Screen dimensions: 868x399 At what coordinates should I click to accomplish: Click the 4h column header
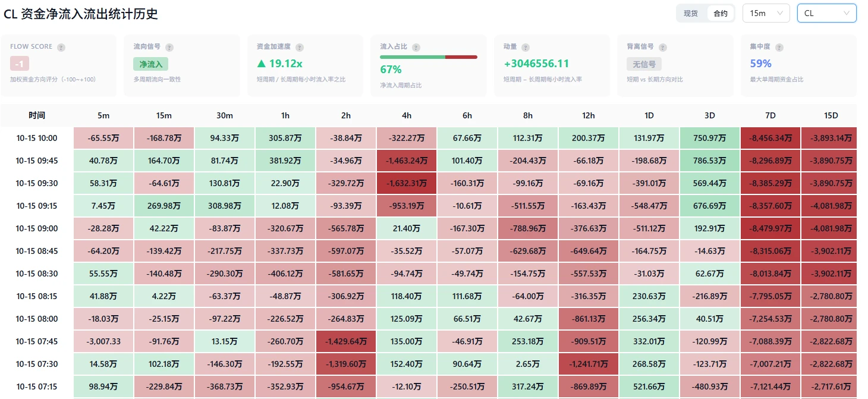coord(407,115)
